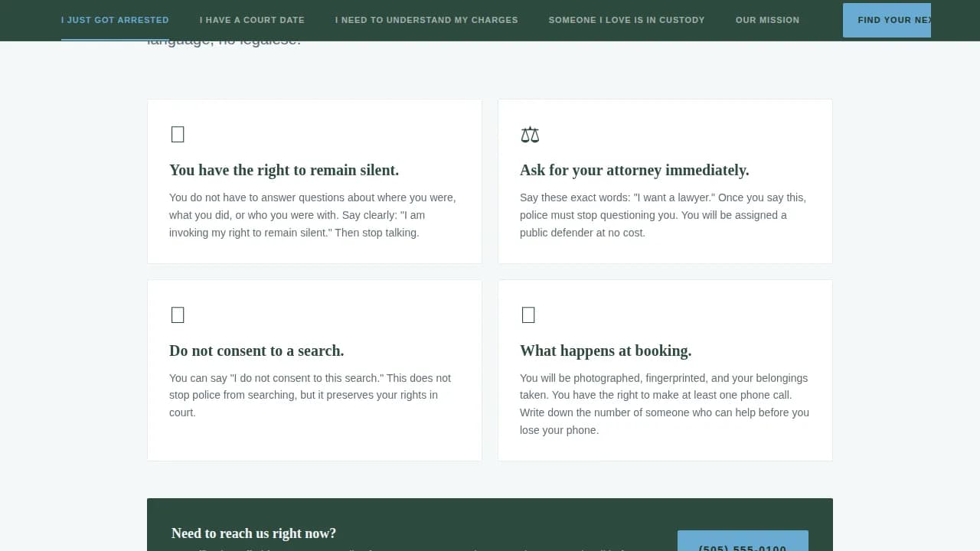This screenshot has height=551, width=980.
Task: Click the "I do not consent" description text
Action: pyautogui.click(x=310, y=395)
